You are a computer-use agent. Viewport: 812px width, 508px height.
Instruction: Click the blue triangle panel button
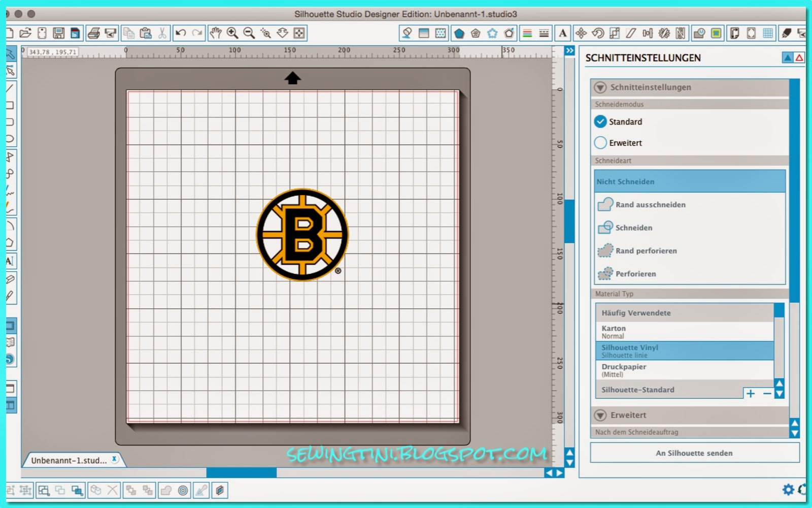[788, 58]
